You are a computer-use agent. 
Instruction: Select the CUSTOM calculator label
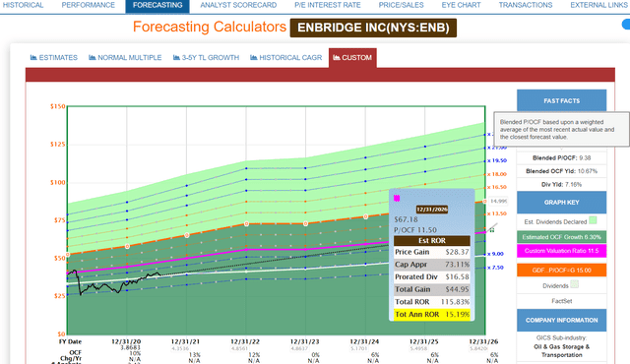356,58
